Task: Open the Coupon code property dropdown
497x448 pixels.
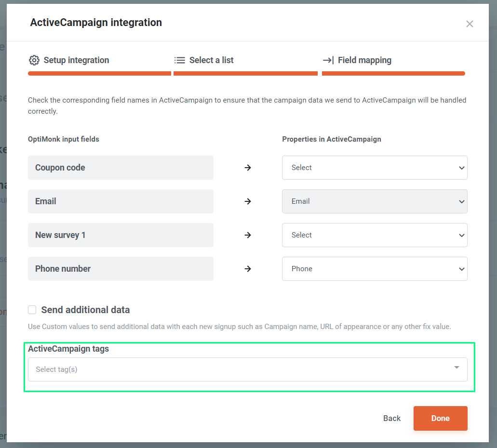Action: [375, 168]
